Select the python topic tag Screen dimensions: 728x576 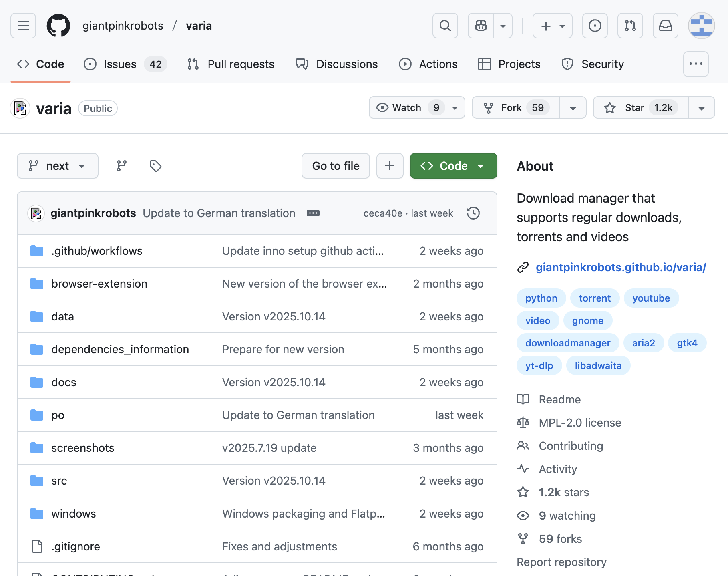coord(541,298)
